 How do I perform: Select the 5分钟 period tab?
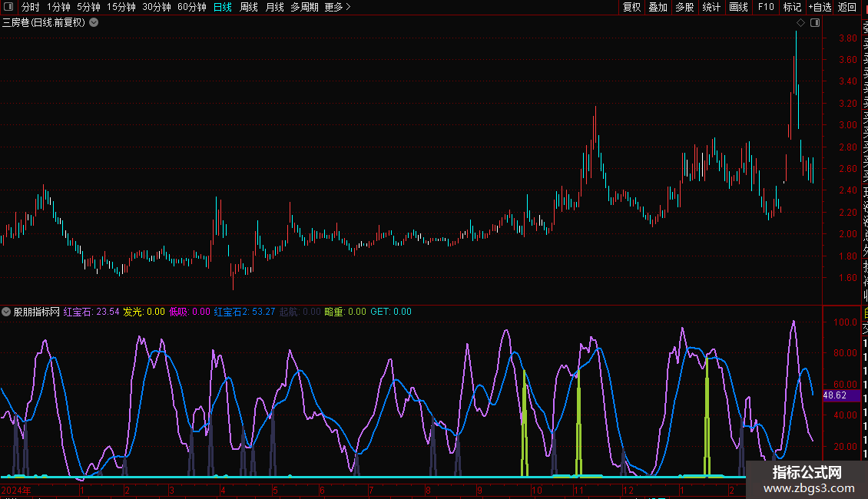click(88, 7)
